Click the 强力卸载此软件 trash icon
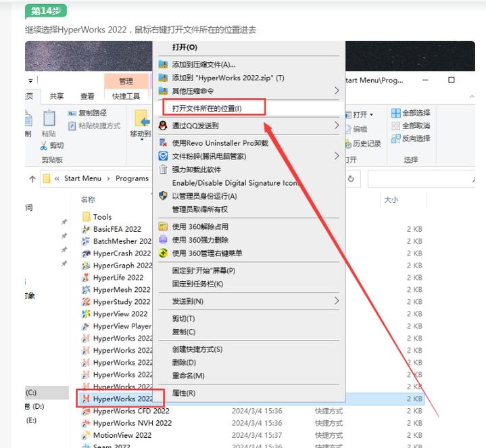 click(163, 170)
